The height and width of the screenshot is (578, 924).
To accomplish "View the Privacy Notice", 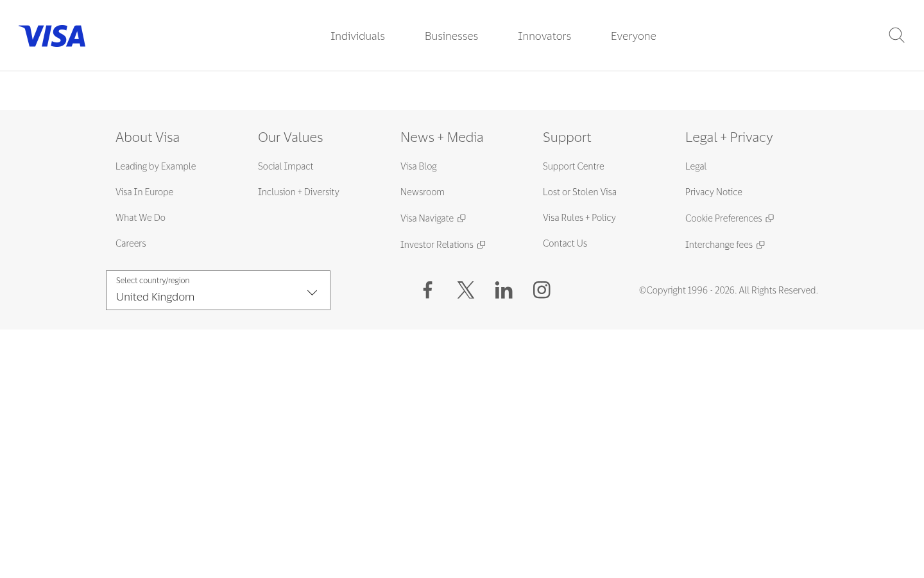I will (x=714, y=192).
